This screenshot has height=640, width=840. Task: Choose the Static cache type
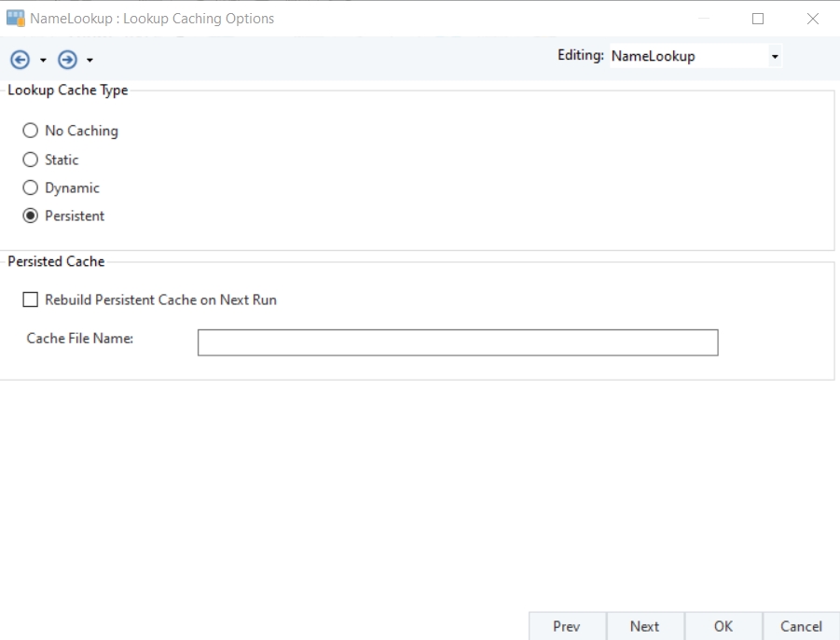31,160
